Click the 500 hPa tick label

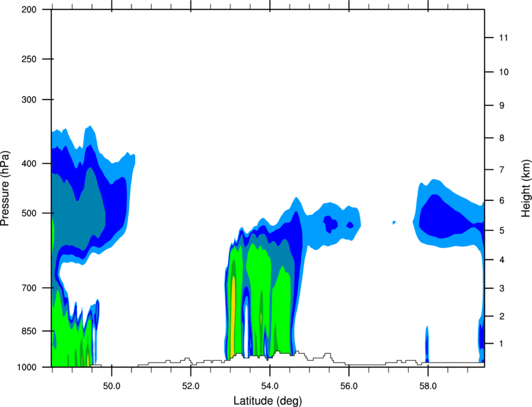29,213
